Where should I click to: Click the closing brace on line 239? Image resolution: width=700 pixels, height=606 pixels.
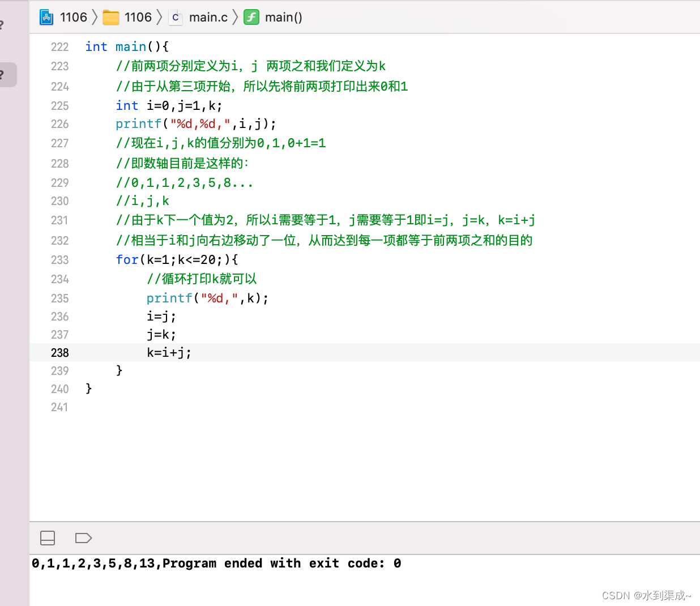click(119, 371)
